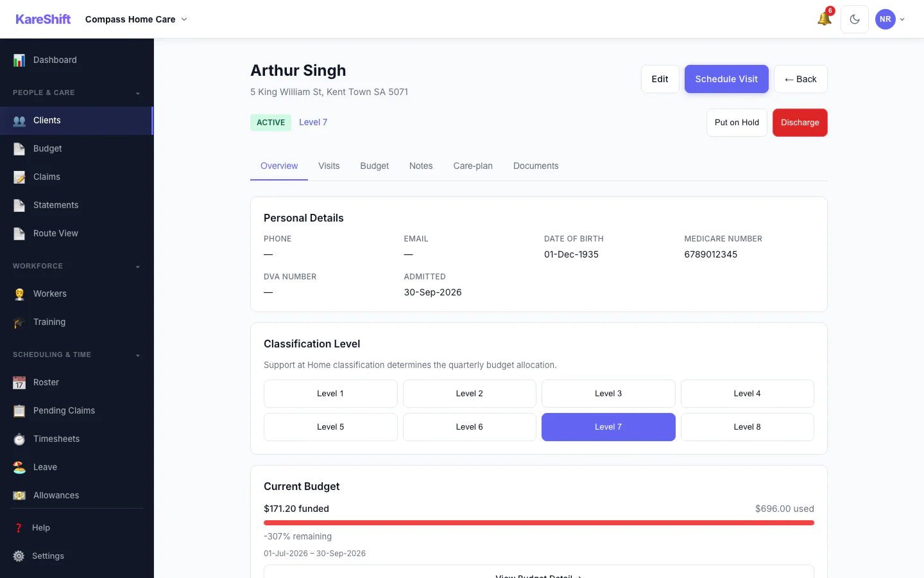Open the Documents tab
This screenshot has width=924, height=578.
[536, 166]
